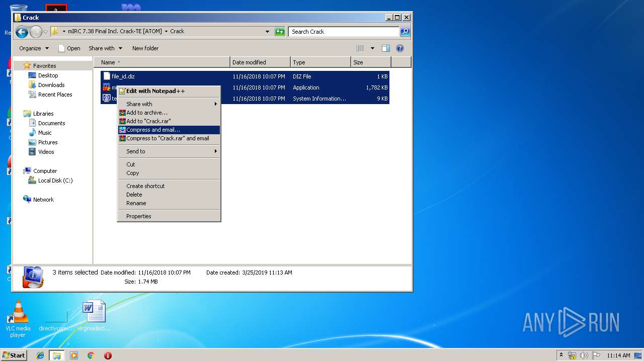Open Videos library
The height and width of the screenshot is (362, 644).
(46, 152)
